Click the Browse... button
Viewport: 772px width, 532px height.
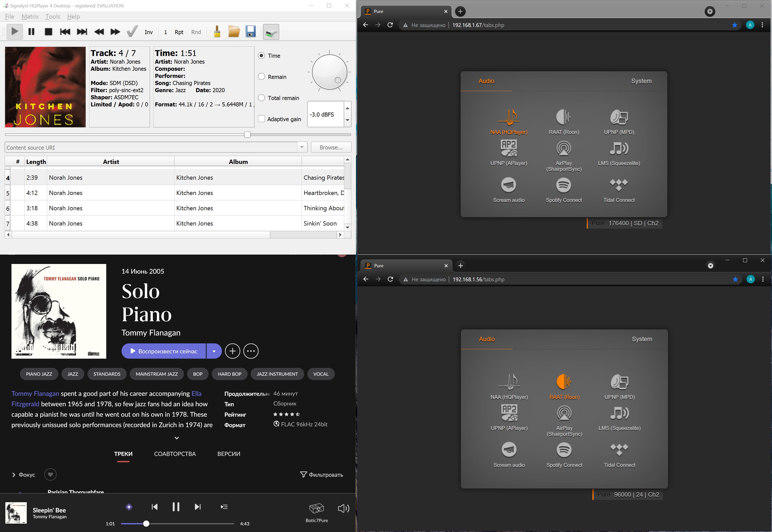tap(331, 147)
